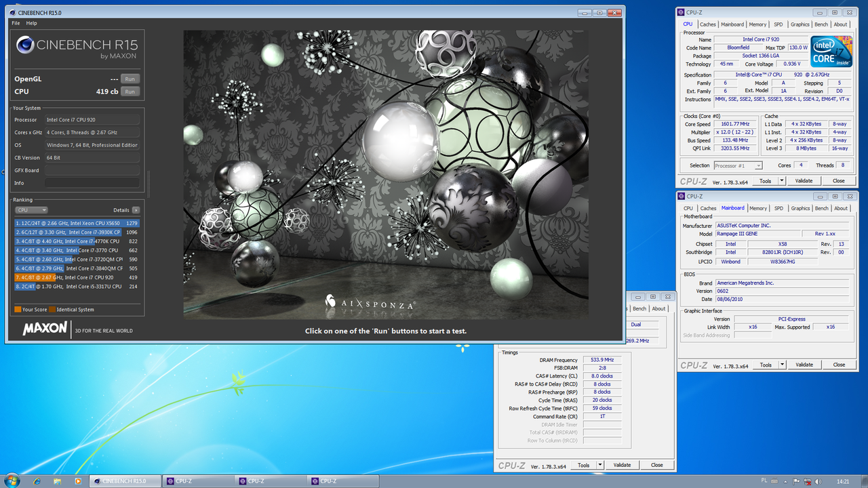Select the i7-3840QM ranking row
The image size is (868, 488).
[x=77, y=268]
